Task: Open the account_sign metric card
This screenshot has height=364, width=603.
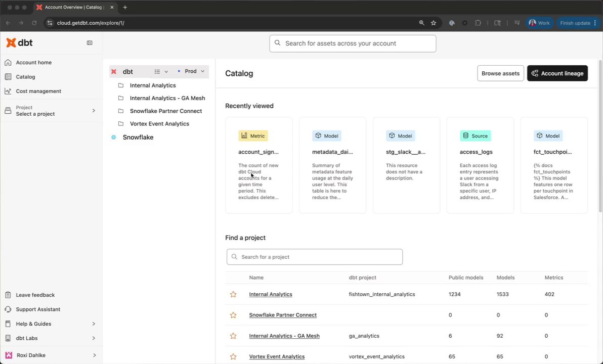Action: click(259, 165)
